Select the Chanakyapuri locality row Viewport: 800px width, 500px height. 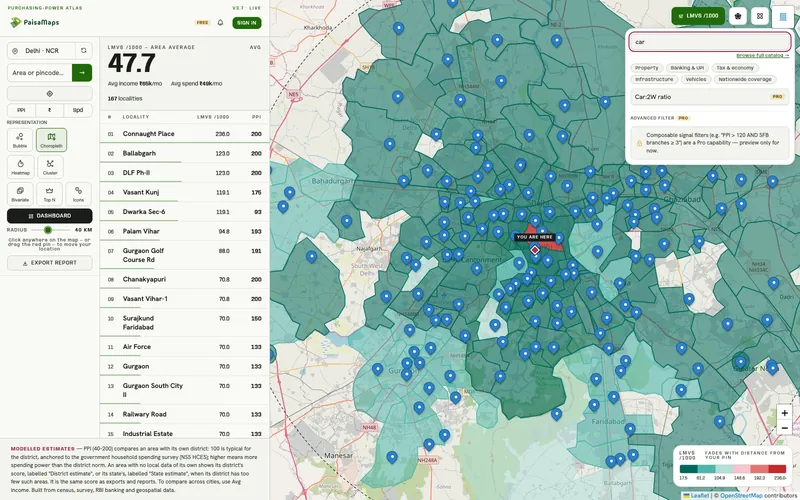184,280
